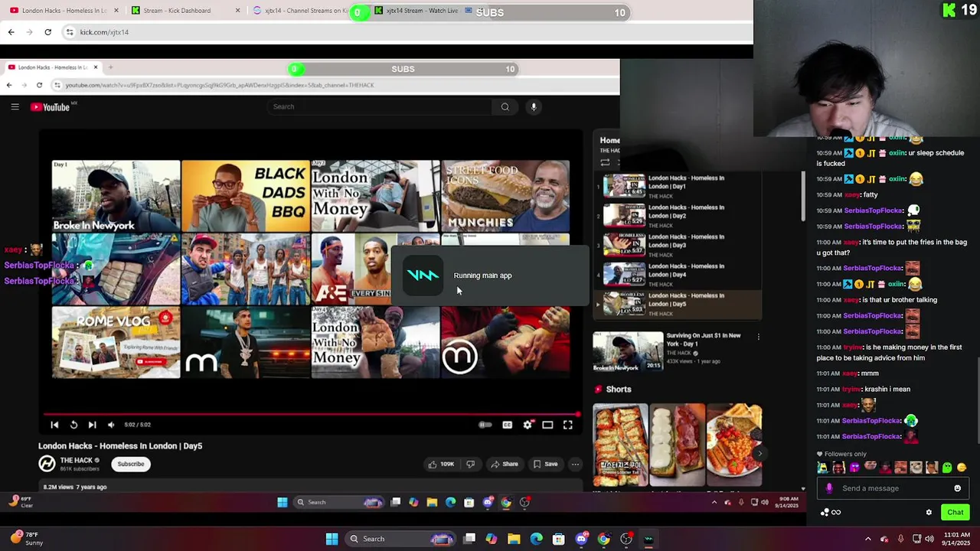Open the Black Dads BBQ end-screen video

pyautogui.click(x=246, y=196)
